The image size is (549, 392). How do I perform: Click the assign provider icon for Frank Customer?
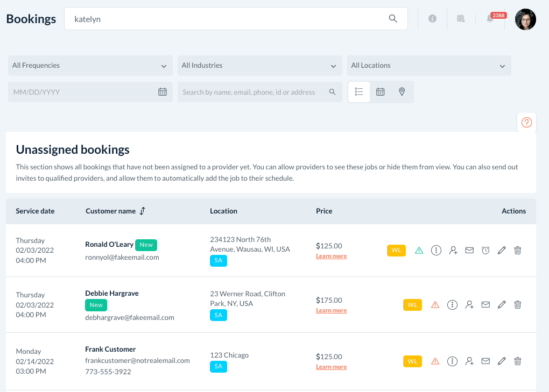pos(469,361)
